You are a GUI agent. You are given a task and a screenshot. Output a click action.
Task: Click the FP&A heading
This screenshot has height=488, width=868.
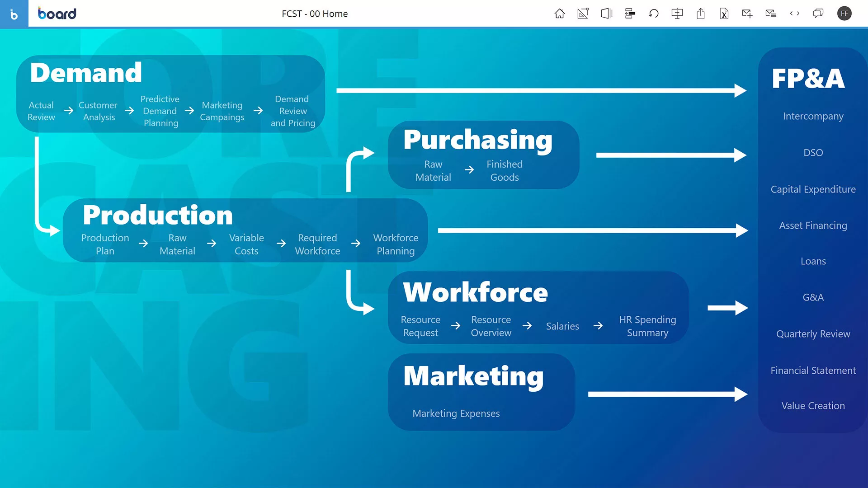tap(808, 79)
